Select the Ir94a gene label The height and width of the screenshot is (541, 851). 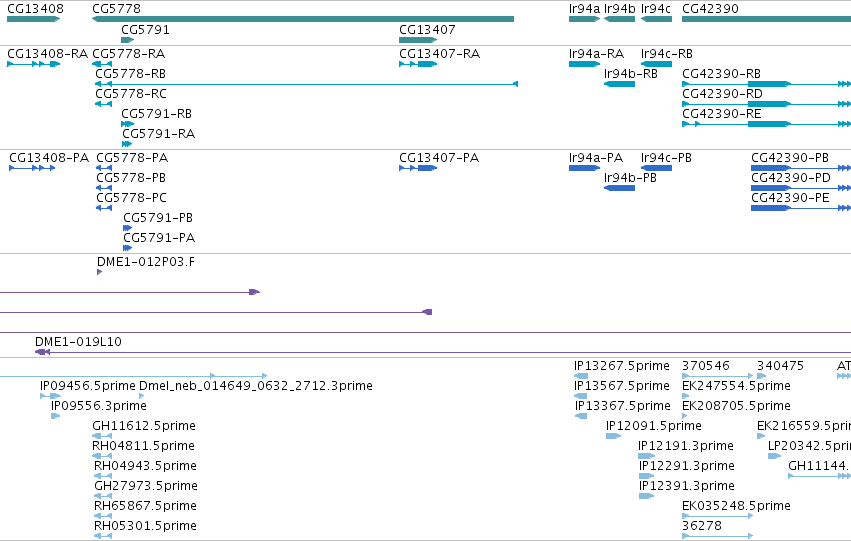pos(584,9)
